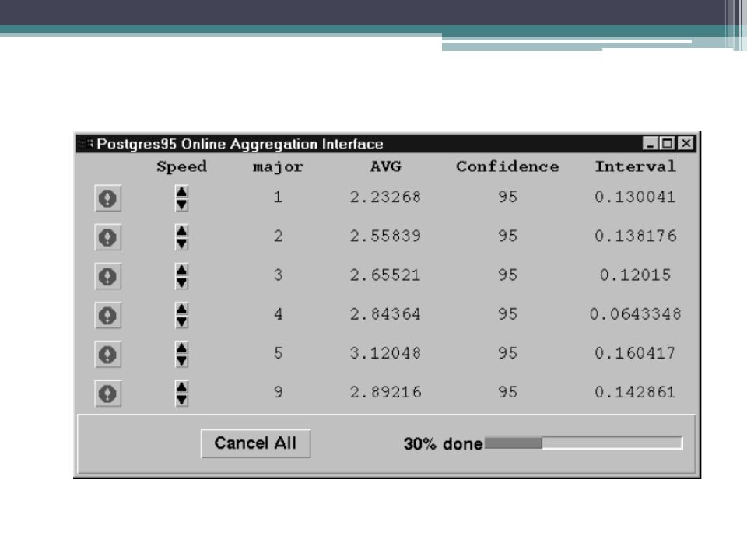Minimize the Postgres95 window
Image resolution: width=747 pixels, height=560 pixels.
[x=651, y=143]
